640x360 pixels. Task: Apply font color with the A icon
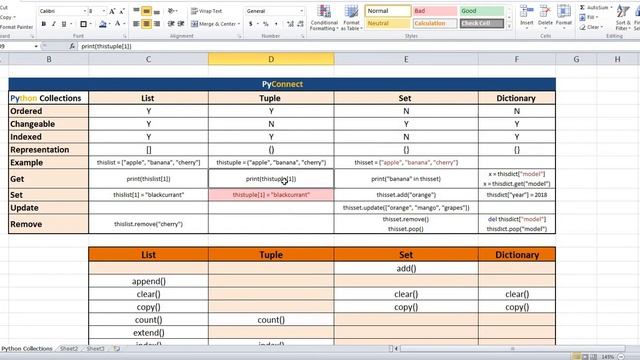pyautogui.click(x=118, y=24)
